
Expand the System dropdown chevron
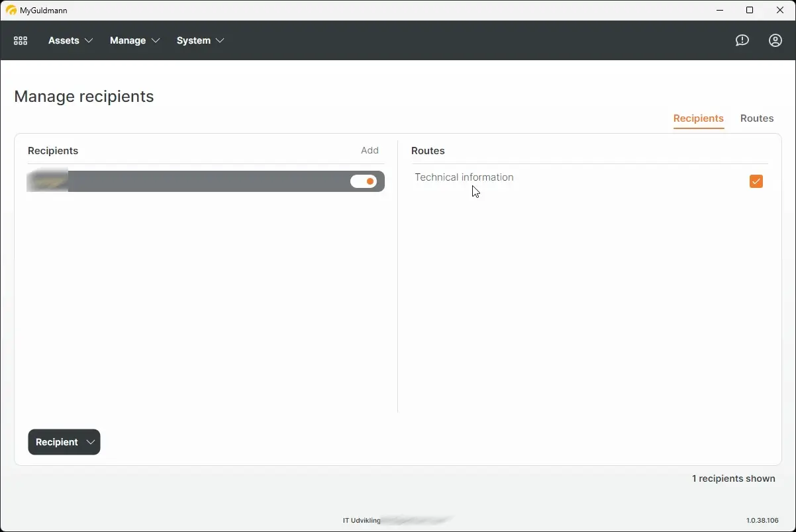tap(221, 40)
